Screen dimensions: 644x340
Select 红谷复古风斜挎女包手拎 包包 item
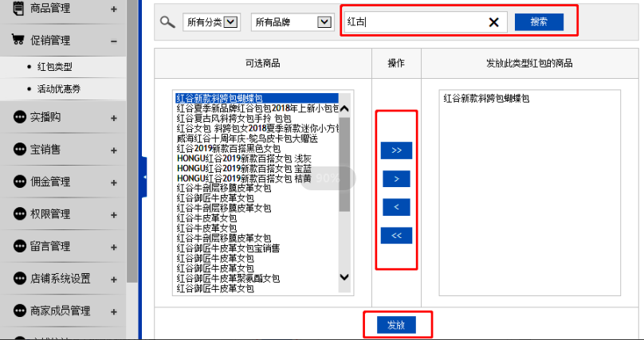coord(234,119)
